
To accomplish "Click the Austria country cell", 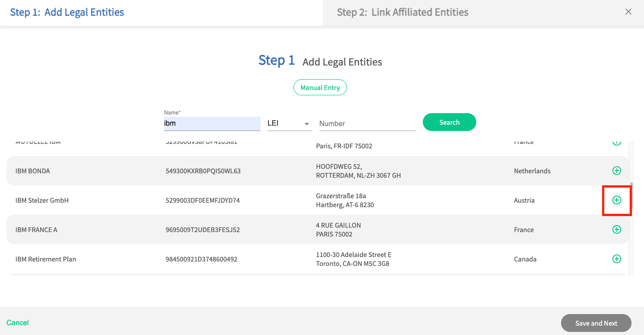I will (524, 200).
